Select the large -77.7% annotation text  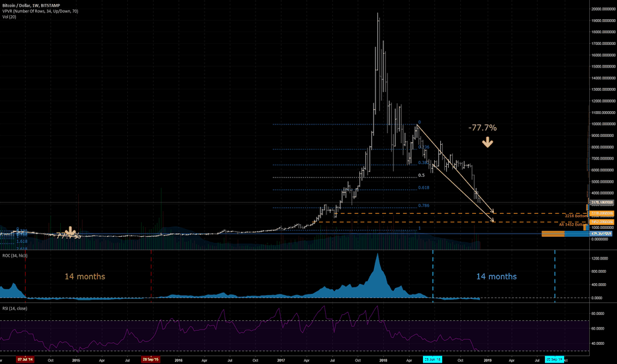(x=483, y=128)
